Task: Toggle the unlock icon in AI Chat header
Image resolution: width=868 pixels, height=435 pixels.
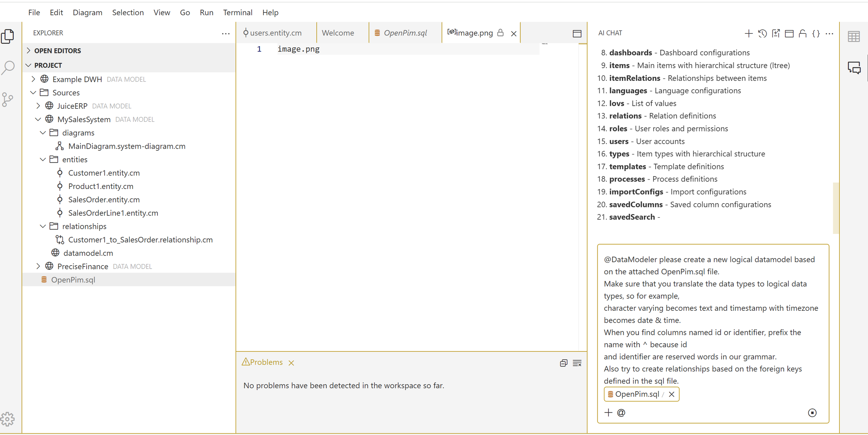Action: pyautogui.click(x=802, y=33)
